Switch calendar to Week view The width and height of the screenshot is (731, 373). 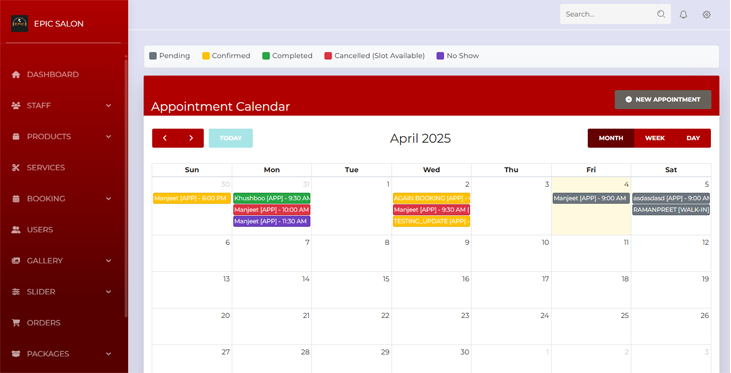(x=655, y=138)
